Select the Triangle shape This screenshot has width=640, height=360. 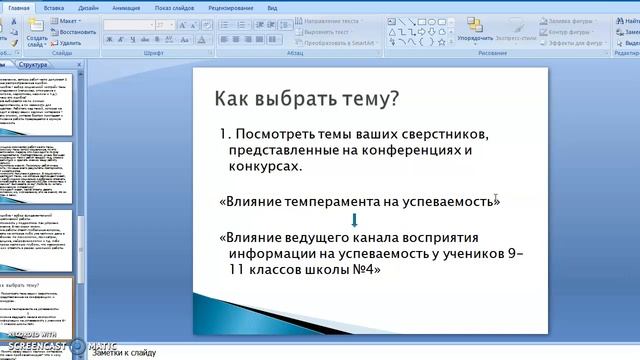click(391, 32)
